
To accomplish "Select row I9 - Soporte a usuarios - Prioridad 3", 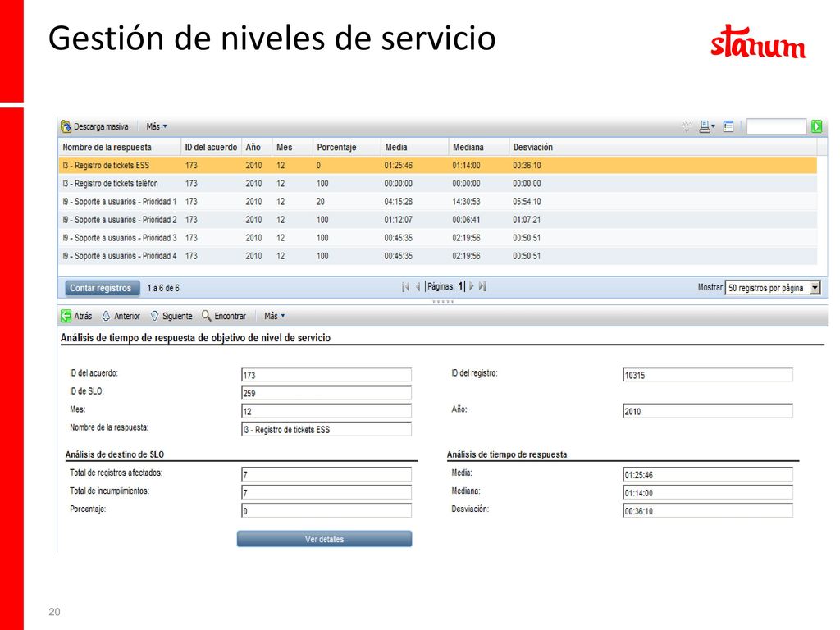I will tap(438, 238).
